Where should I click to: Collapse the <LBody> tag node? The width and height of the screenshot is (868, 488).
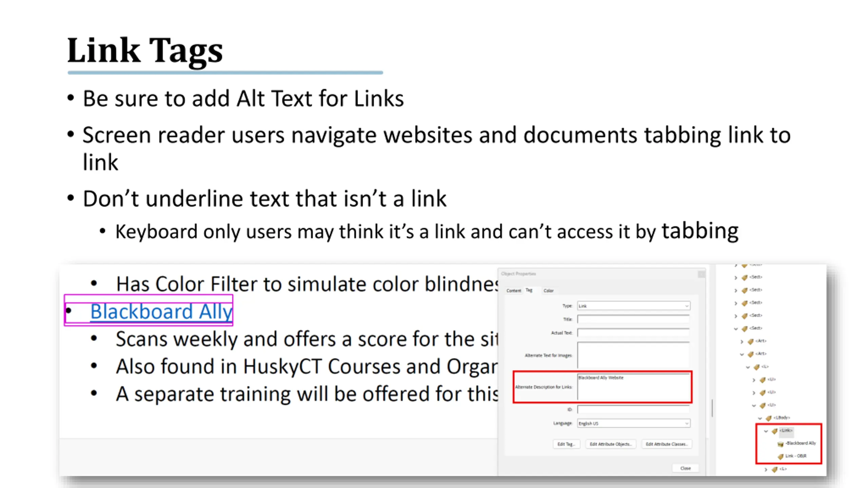(760, 418)
